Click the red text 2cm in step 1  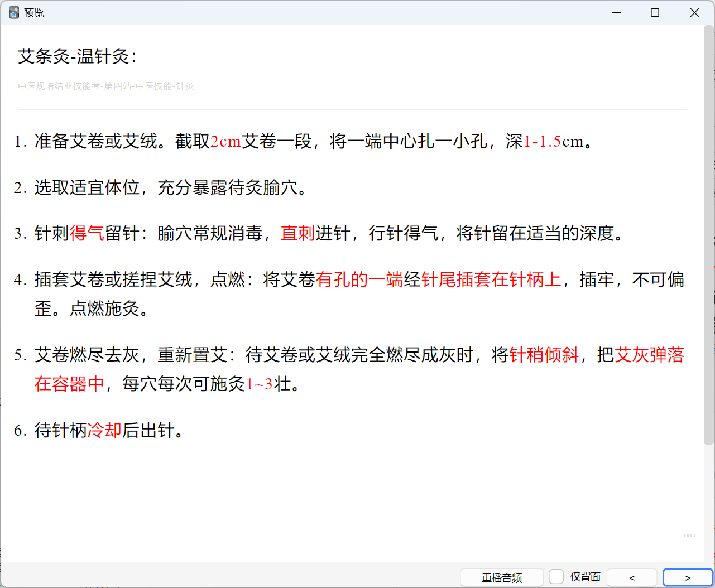[x=226, y=141]
